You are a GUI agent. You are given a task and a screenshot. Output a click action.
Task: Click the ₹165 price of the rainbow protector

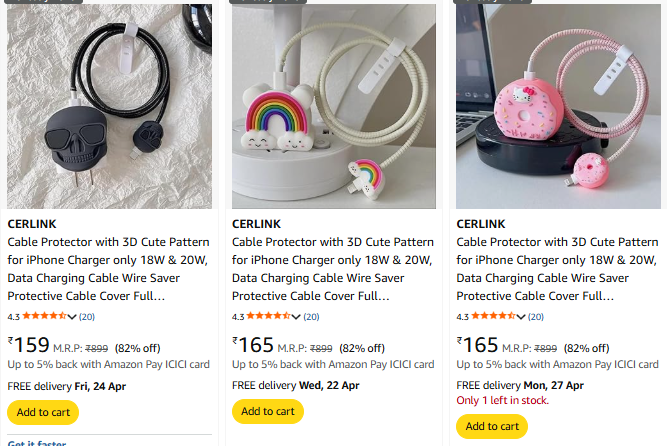(x=254, y=346)
